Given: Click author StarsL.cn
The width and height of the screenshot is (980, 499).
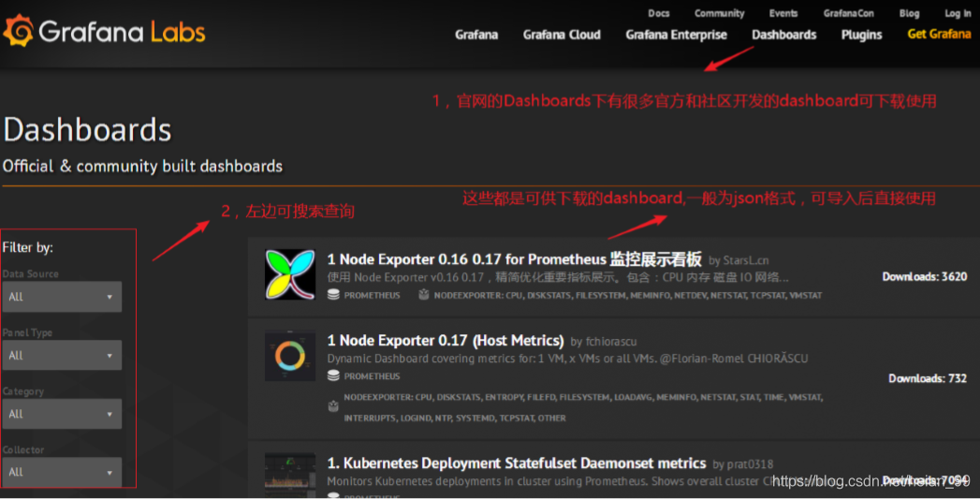Looking at the screenshot, I should 746,260.
